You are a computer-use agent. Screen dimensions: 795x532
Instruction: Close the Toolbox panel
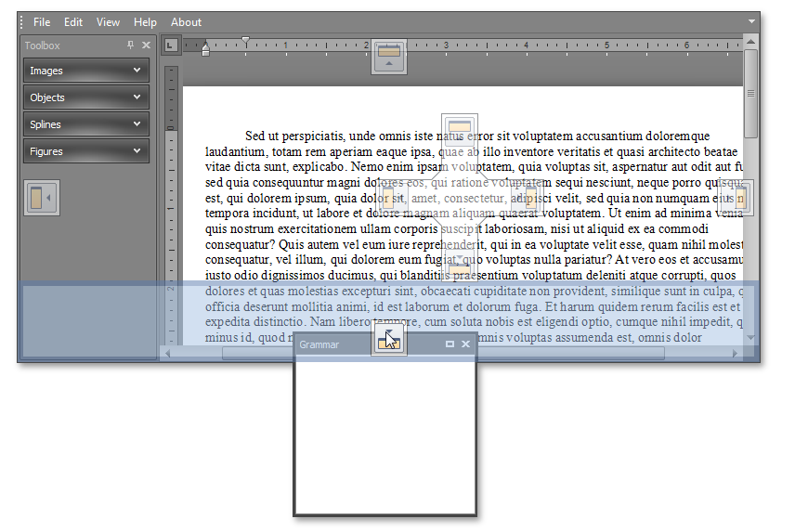click(146, 45)
